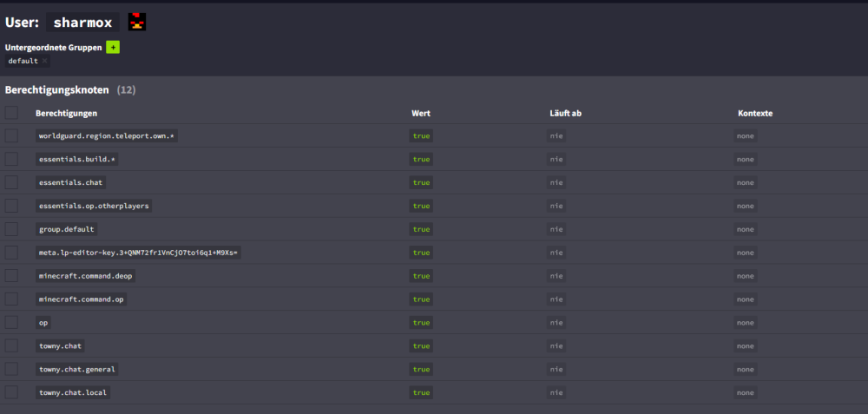Screen dimensions: 868x414
Task: Click the Untergeordnete Gruppen label
Action: [53, 48]
